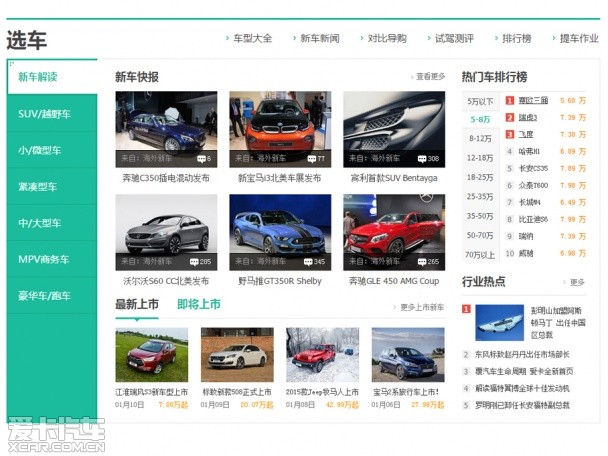Image resolution: width=608 pixels, height=456 pixels.
Task: Click 更多上市新车 link
Action: click(x=422, y=307)
